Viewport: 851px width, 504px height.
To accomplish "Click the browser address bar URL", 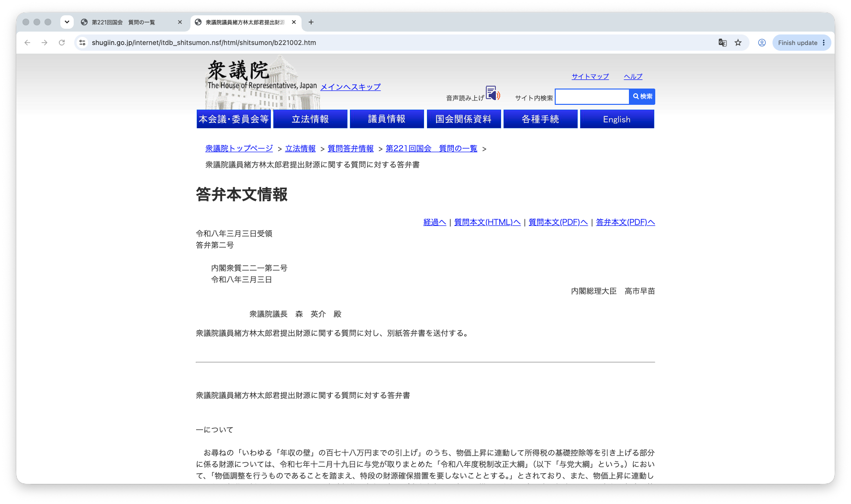I will [204, 43].
